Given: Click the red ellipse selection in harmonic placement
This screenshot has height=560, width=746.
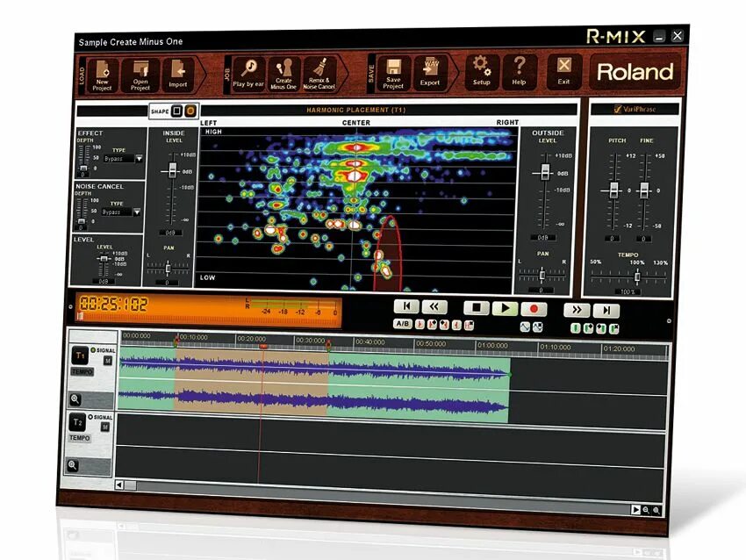Looking at the screenshot, I should (x=388, y=253).
